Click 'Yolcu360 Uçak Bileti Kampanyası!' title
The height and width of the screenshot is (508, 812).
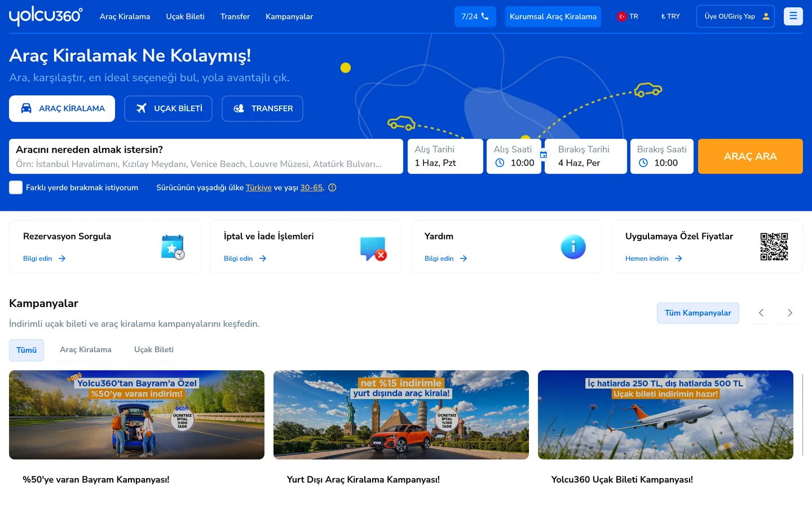[x=622, y=480]
